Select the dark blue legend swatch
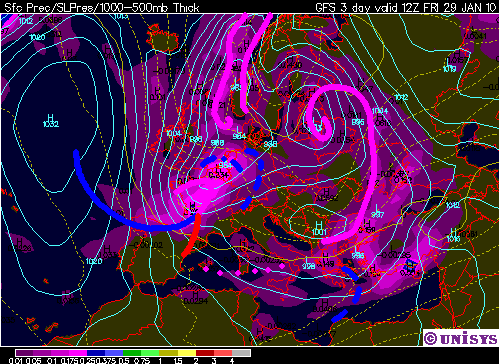499x364 pixels. coord(96,353)
